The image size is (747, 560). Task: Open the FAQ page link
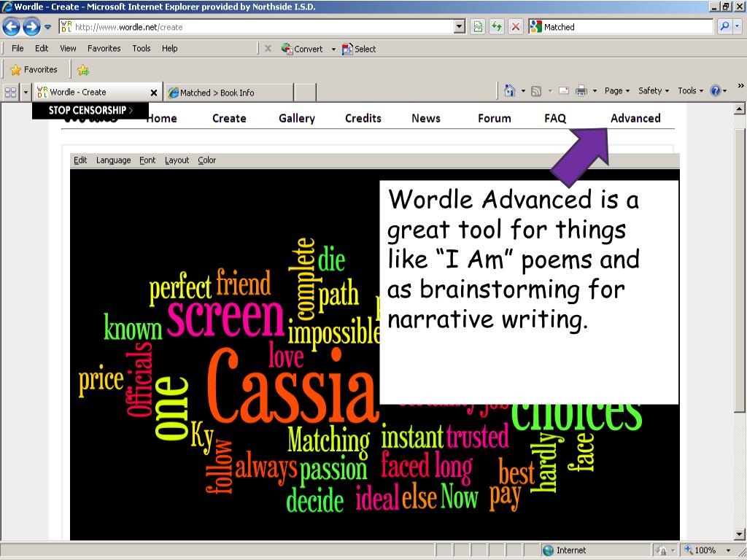(x=555, y=119)
